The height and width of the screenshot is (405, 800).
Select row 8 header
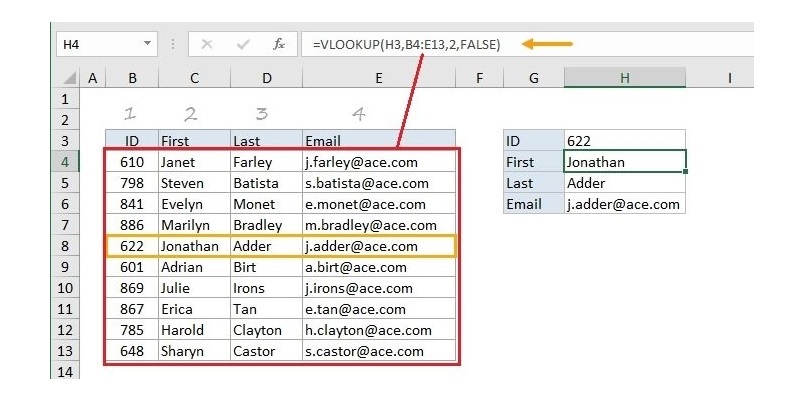[x=65, y=246]
